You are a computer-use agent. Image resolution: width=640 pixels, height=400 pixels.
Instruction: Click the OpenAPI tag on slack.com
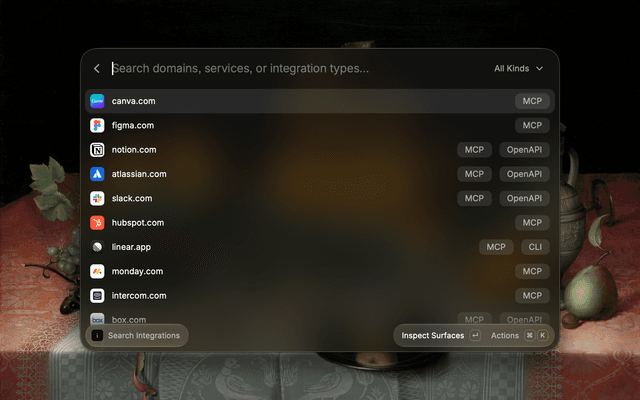(x=524, y=198)
